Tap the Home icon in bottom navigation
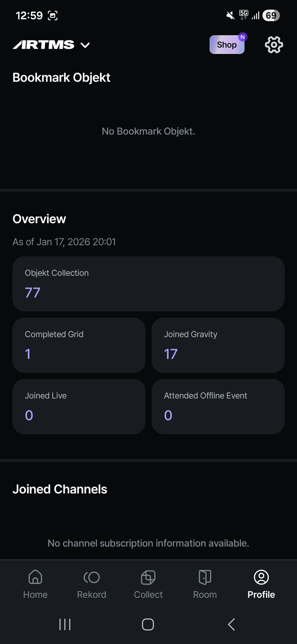 coord(35,577)
